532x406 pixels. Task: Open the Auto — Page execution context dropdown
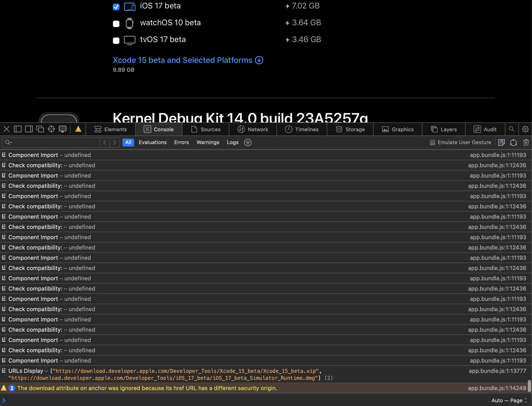click(x=509, y=400)
